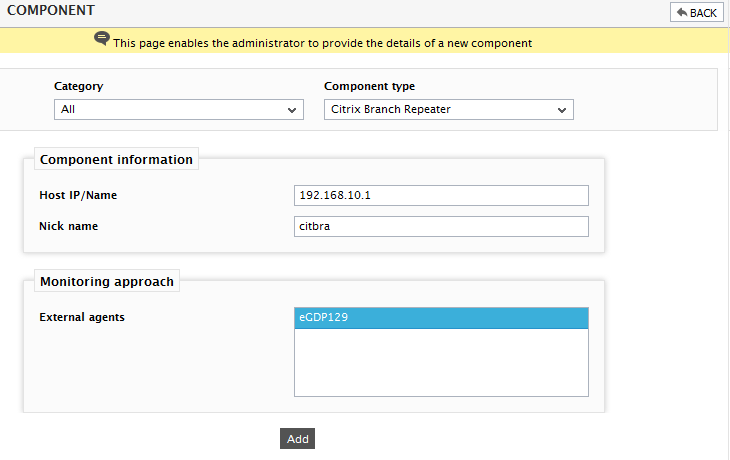This screenshot has height=460, width=730.
Task: Select eGDP129 in External agents list
Action: [441, 318]
